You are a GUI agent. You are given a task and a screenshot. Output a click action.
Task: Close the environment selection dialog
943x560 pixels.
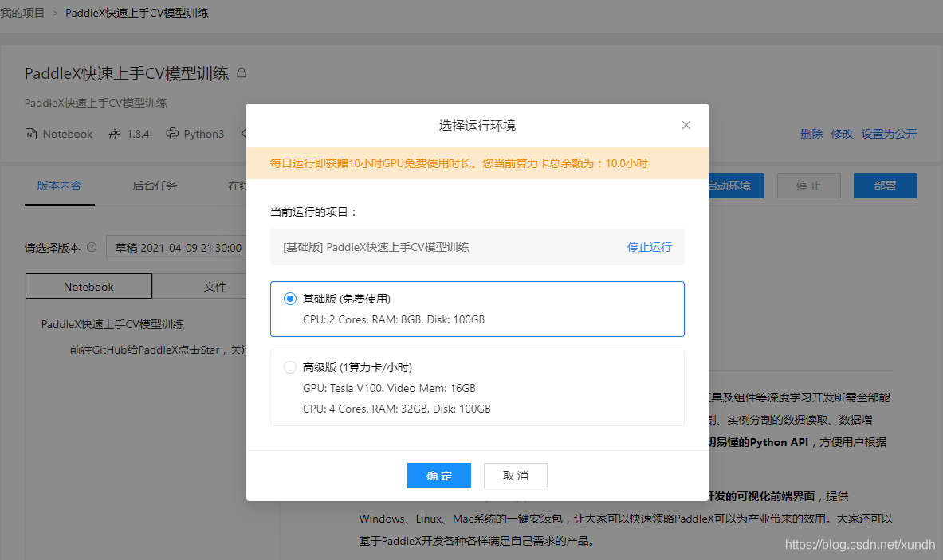click(686, 125)
